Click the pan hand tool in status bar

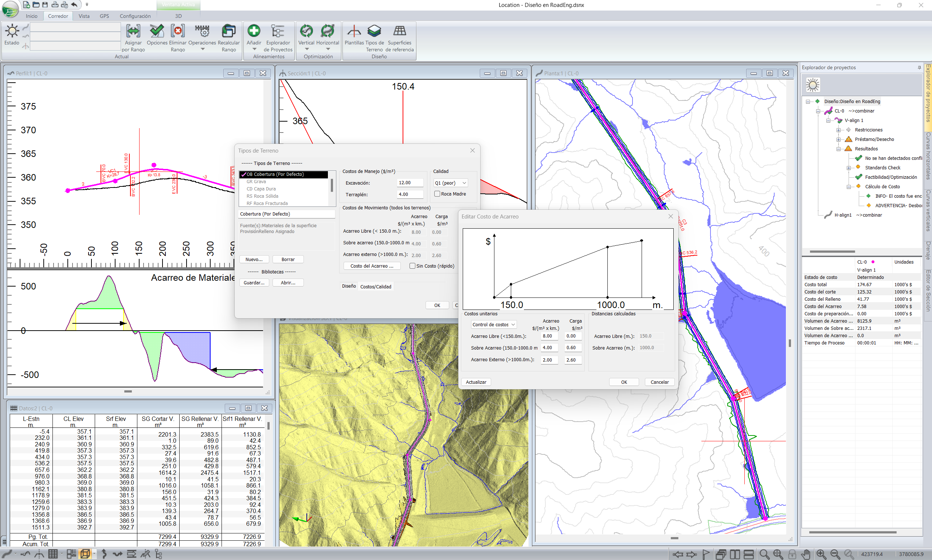(806, 554)
